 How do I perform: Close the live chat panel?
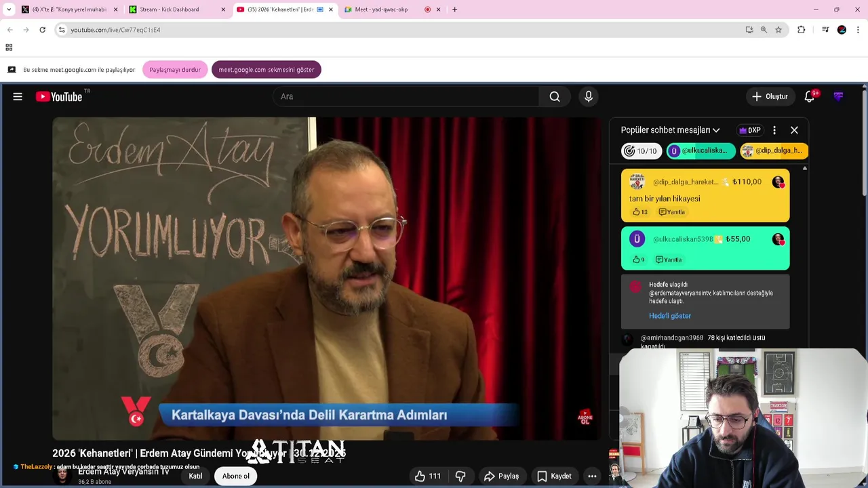pos(794,130)
